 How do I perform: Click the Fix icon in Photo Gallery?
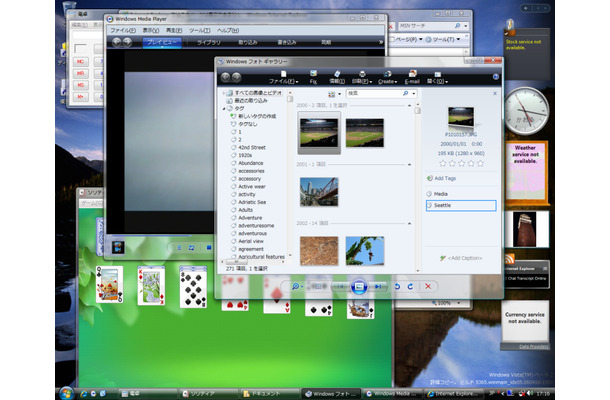313,77
